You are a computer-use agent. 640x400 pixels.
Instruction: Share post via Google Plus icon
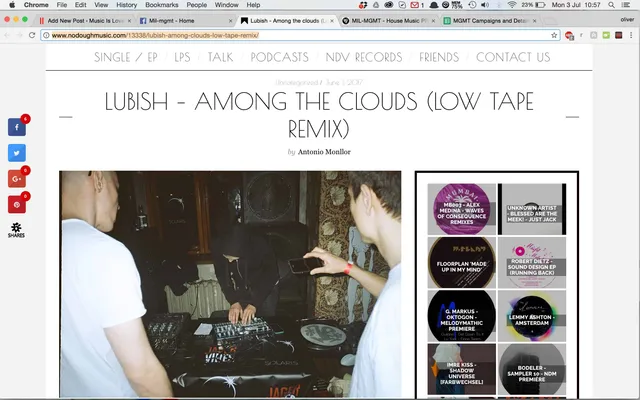[x=17, y=179]
